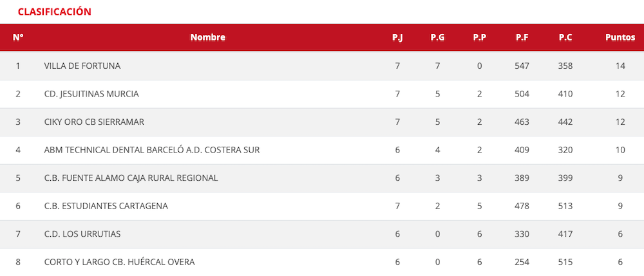Click the Puntos column header
The width and height of the screenshot is (644, 276).
click(620, 37)
